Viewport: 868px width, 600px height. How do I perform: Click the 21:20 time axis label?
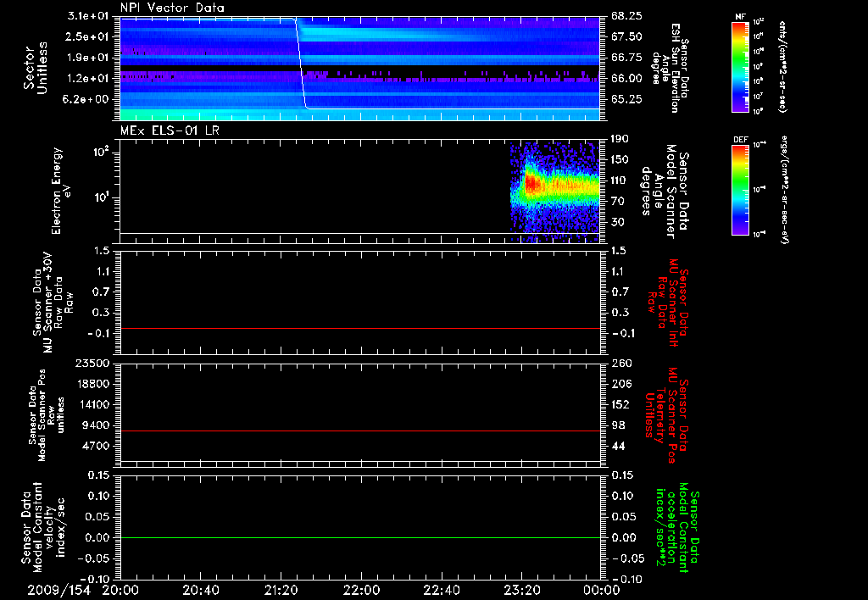(281, 590)
